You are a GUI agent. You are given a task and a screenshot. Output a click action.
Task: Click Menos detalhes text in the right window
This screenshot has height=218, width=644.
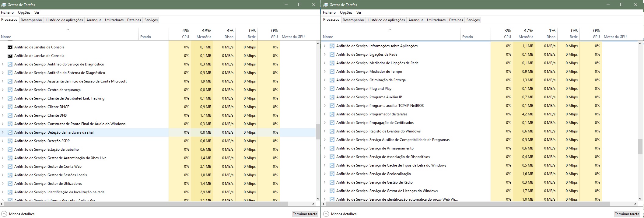tap(344, 214)
